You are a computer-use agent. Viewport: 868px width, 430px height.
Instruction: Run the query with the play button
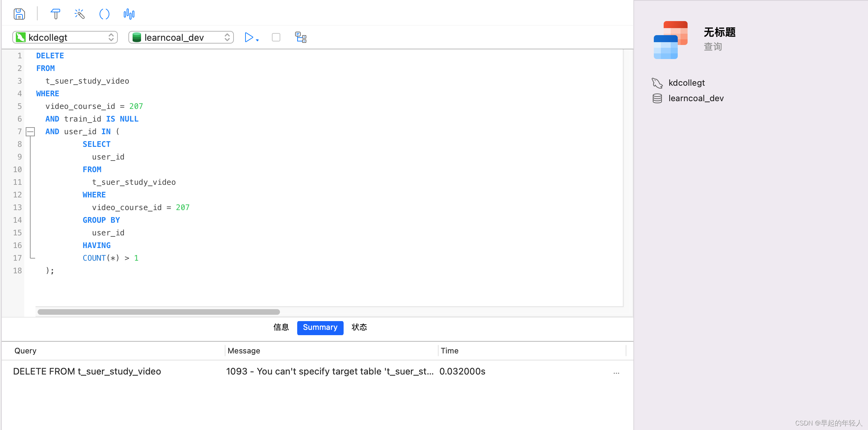(x=249, y=37)
